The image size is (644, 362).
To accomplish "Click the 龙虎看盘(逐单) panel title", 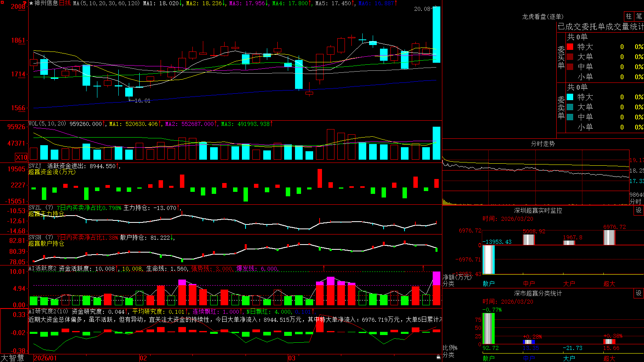I will [543, 16].
